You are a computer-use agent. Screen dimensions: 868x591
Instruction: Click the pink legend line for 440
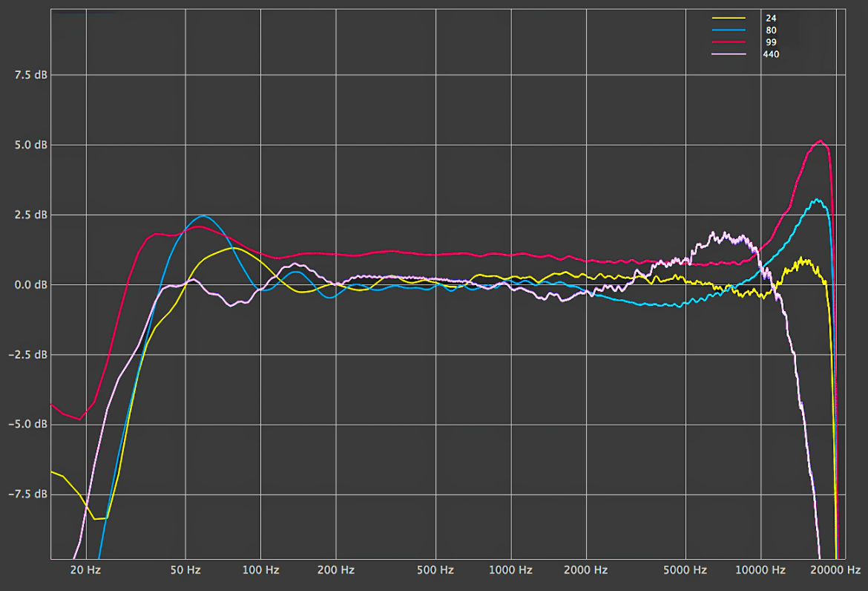tap(729, 54)
